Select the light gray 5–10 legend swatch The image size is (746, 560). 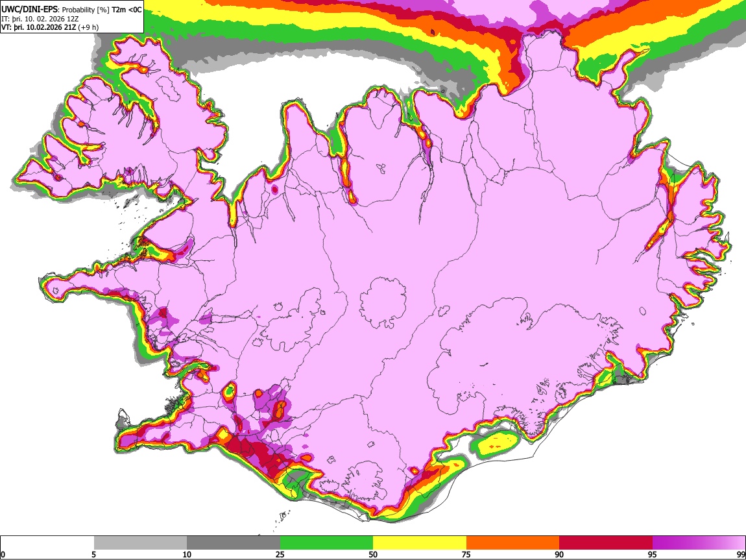(140, 543)
